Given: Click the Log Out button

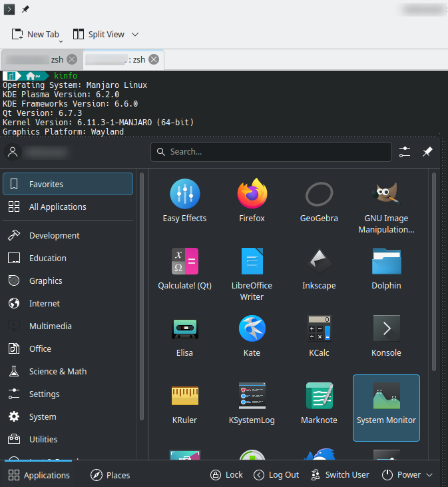Looking at the screenshot, I should pos(276,475).
